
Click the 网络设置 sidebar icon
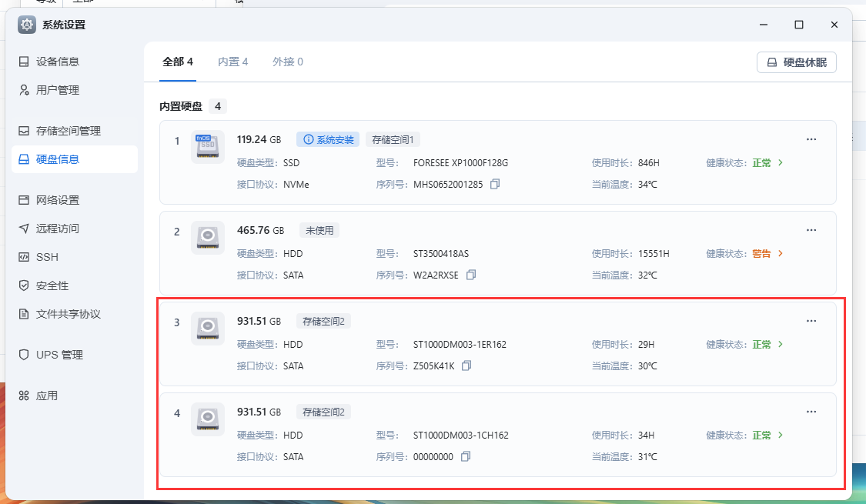[24, 200]
